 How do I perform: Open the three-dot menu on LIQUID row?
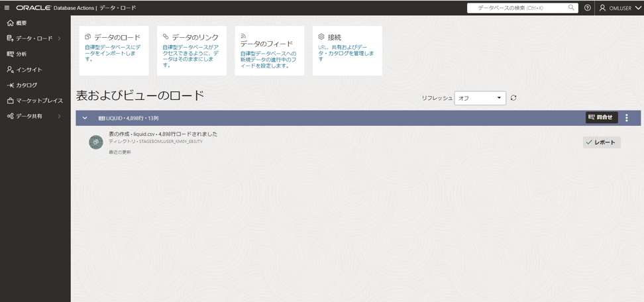(627, 118)
